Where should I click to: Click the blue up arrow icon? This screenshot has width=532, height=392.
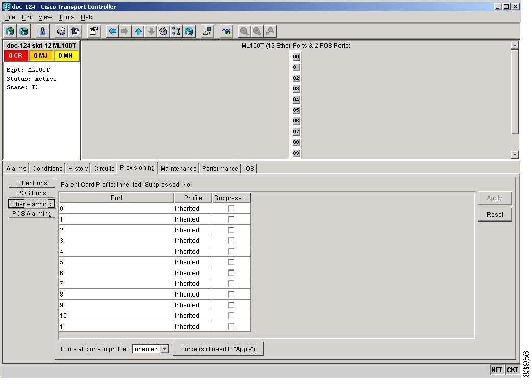tap(138, 31)
